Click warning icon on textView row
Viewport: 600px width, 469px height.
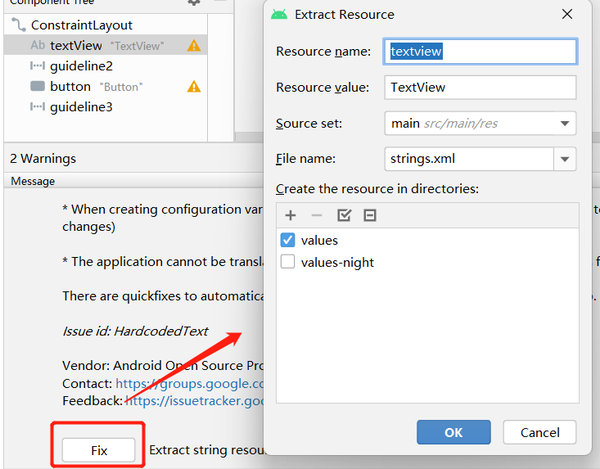coord(194,46)
